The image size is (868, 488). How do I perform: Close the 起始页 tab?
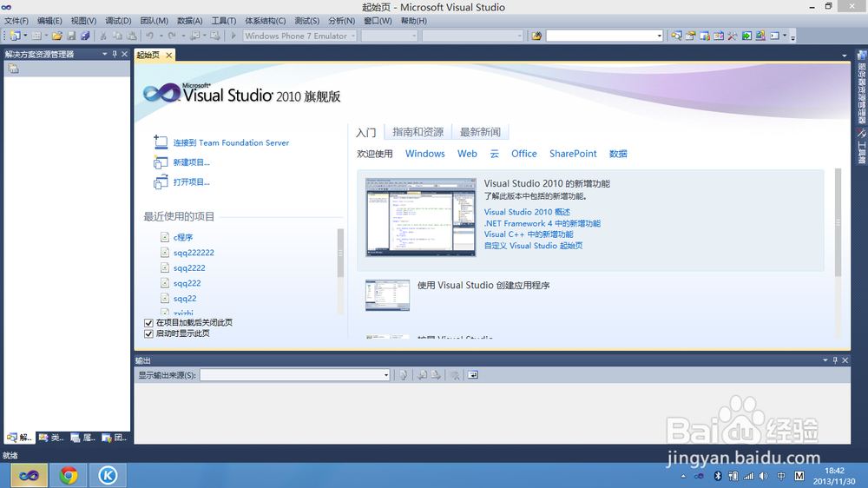coord(169,55)
